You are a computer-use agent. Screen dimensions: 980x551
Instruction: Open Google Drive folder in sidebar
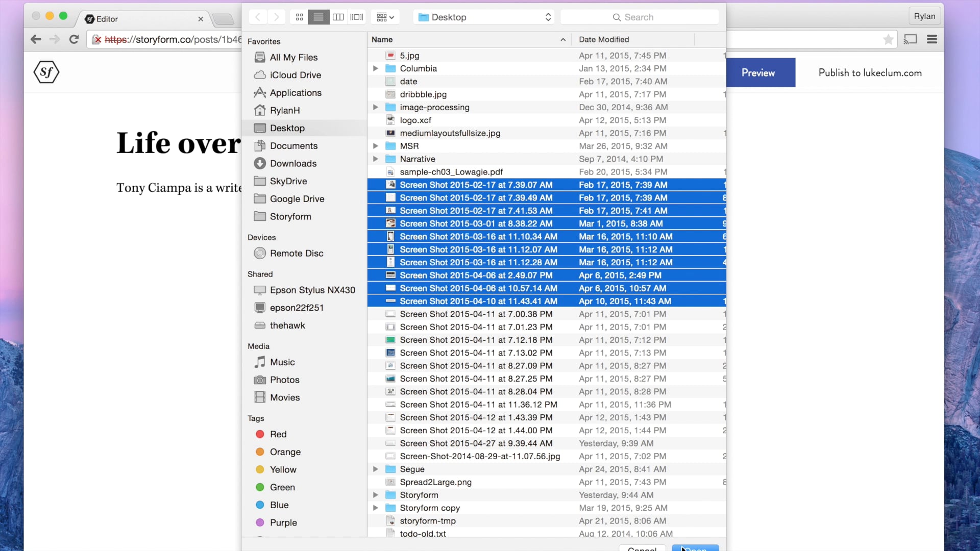coord(305,199)
